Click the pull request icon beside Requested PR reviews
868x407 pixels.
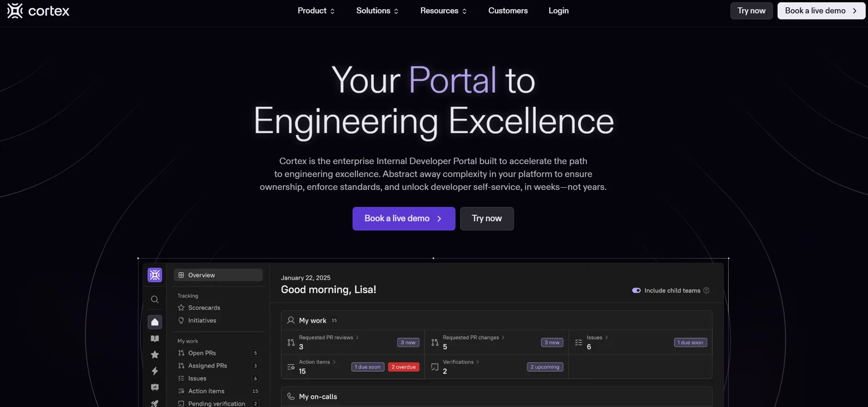click(x=291, y=342)
